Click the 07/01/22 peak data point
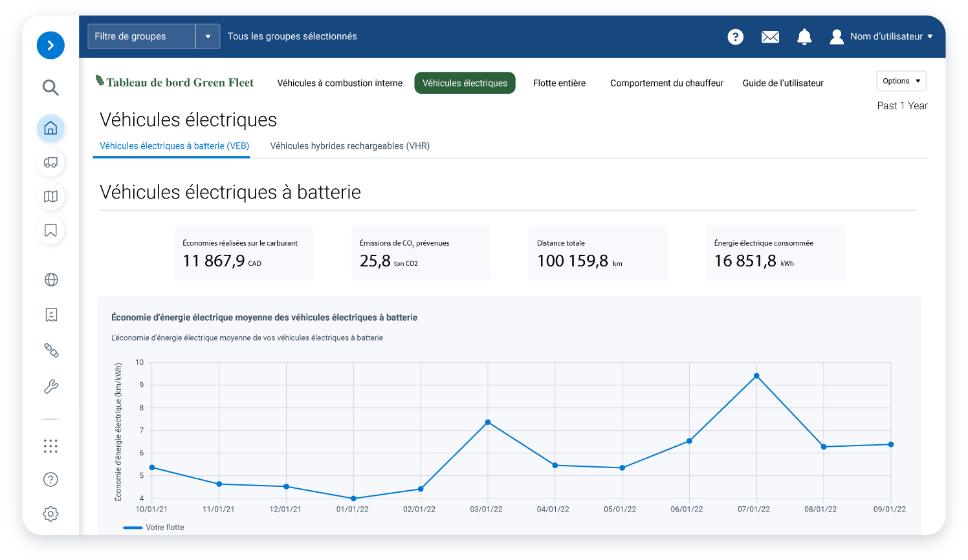The width and height of the screenshot is (968, 560). pos(756,376)
